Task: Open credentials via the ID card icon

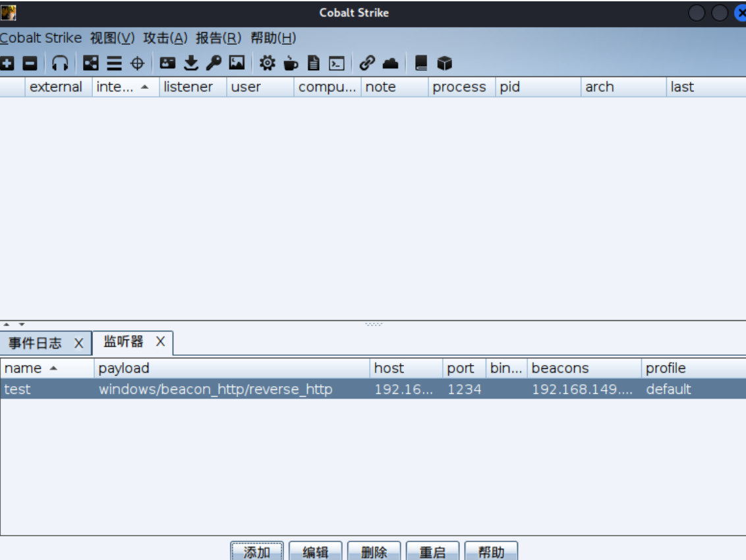Action: (x=167, y=63)
